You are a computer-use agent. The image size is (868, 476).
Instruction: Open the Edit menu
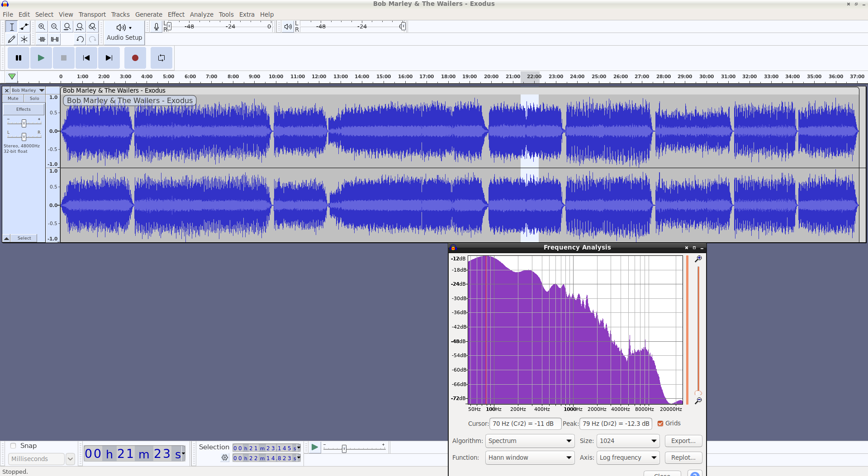tap(24, 14)
